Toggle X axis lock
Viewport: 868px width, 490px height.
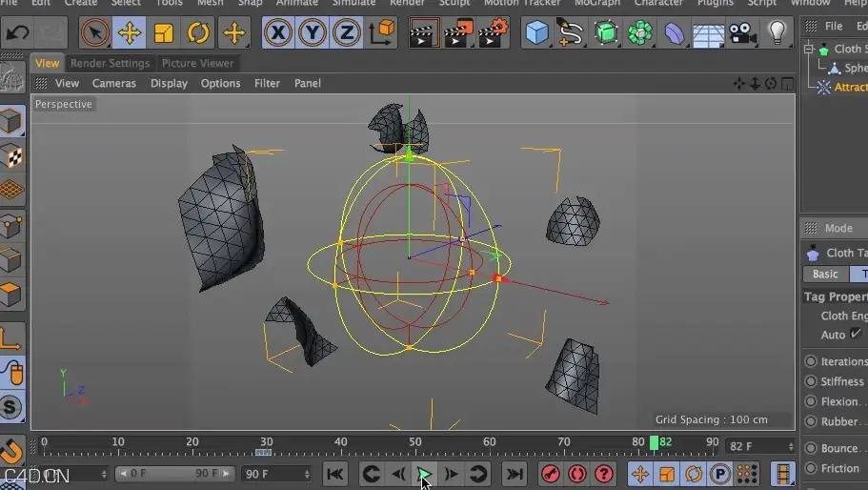[x=278, y=32]
